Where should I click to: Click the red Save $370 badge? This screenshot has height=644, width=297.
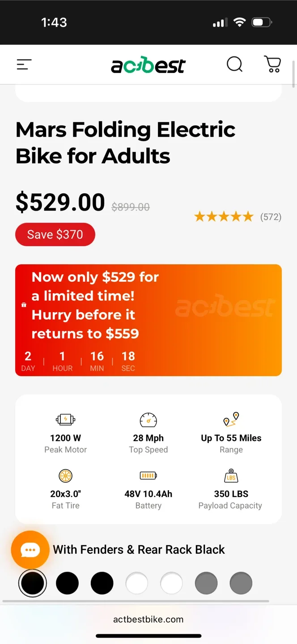coord(55,234)
